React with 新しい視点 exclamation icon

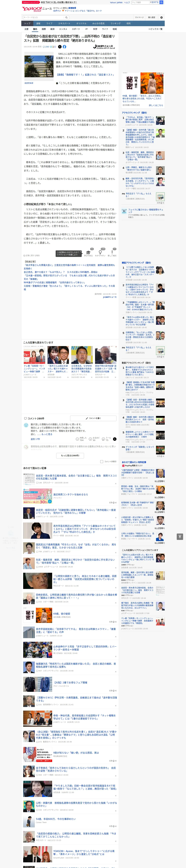[x=112, y=252]
